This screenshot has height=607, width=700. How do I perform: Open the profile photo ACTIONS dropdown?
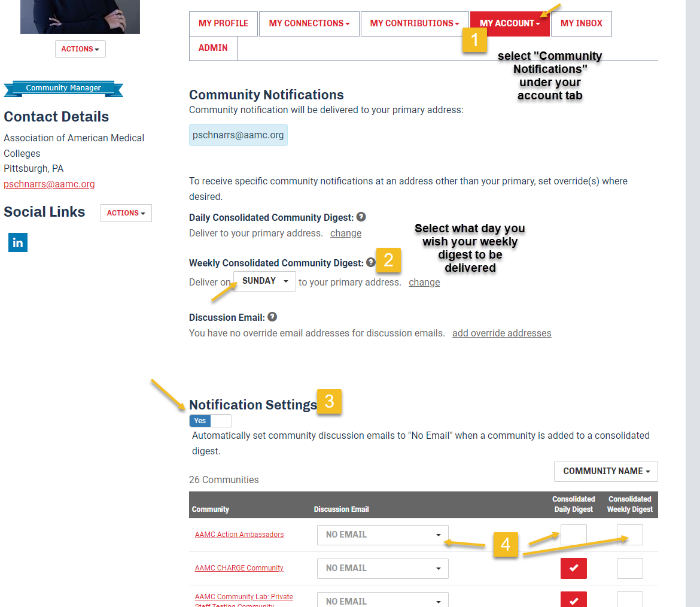click(x=80, y=49)
